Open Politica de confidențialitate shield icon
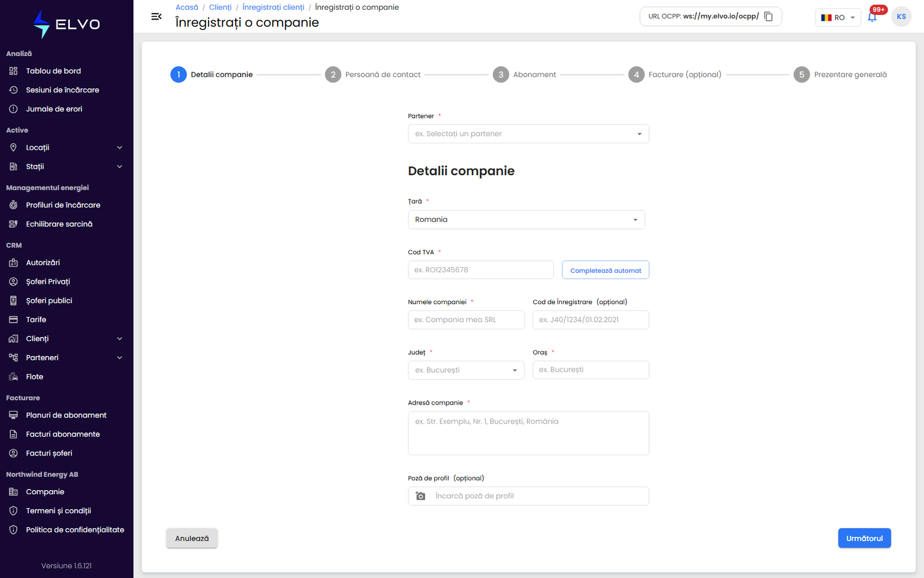The image size is (924, 578). pyautogui.click(x=13, y=530)
